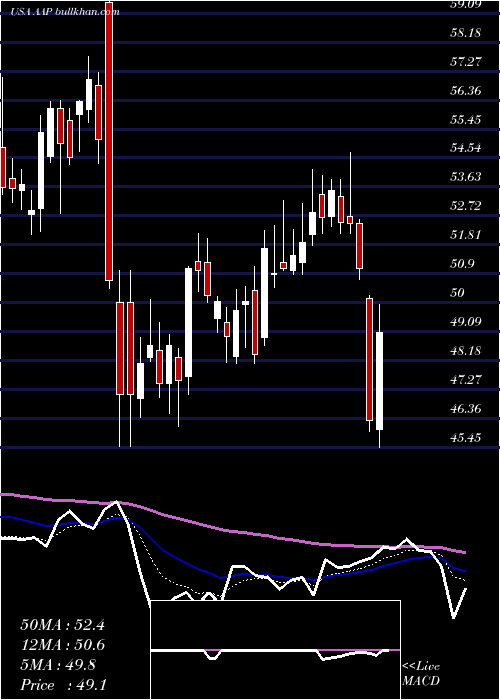Click the 52.72 price axis label
The image size is (500, 700).
(x=465, y=206)
